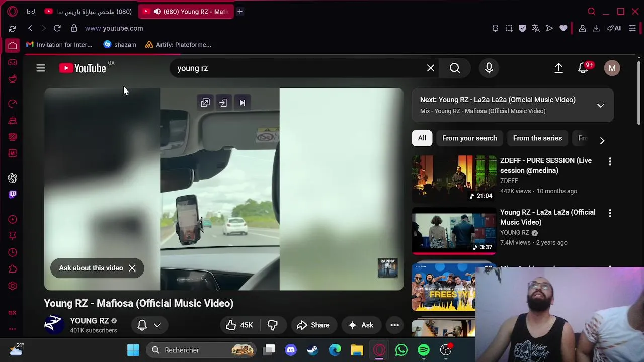The height and width of the screenshot is (362, 644).
Task: Open the sidebar start page home icon
Action: [x=13, y=45]
